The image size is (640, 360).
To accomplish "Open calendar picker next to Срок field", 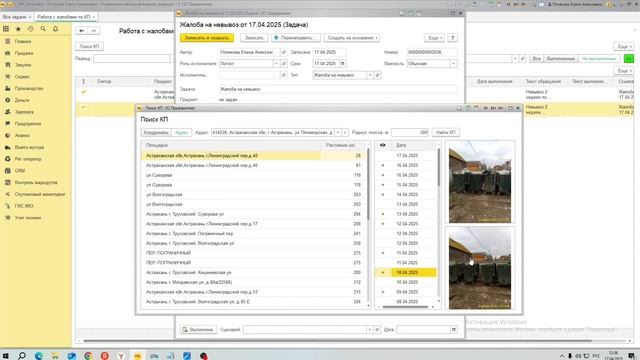I will (x=342, y=64).
